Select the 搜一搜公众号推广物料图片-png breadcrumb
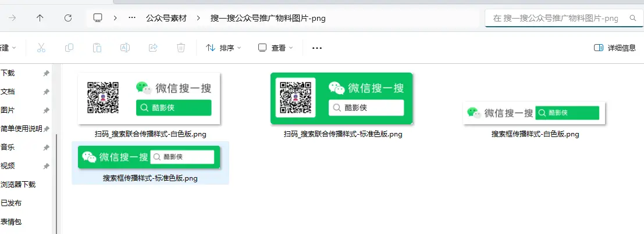The image size is (644, 234). click(x=268, y=18)
